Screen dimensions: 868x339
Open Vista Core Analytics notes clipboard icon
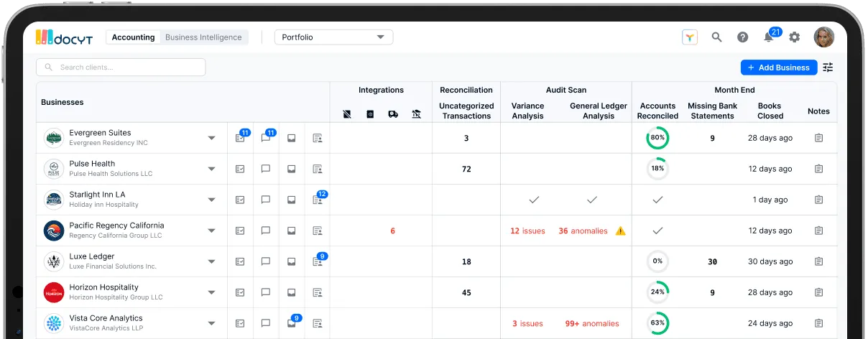(x=818, y=323)
